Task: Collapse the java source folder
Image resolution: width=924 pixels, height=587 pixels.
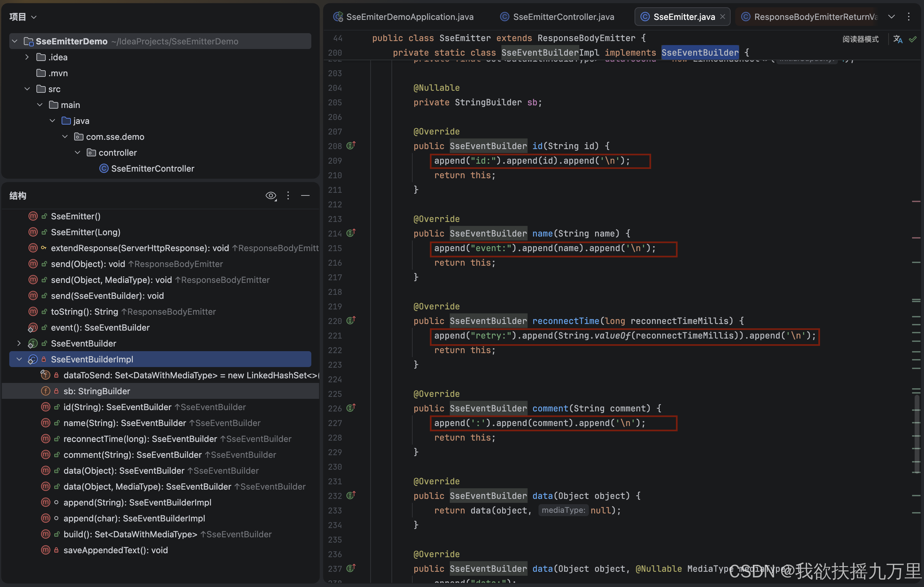Action: click(x=52, y=121)
